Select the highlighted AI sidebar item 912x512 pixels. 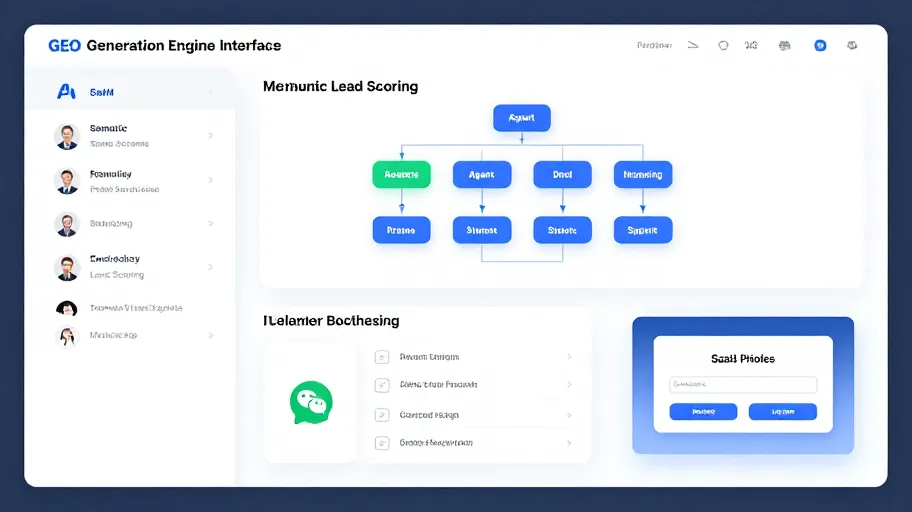[130, 92]
